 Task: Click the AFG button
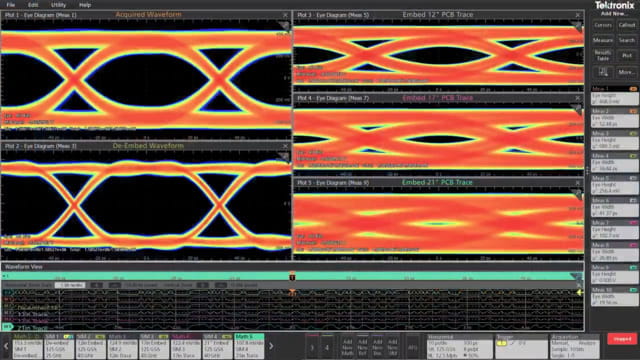pyautogui.click(x=412, y=347)
